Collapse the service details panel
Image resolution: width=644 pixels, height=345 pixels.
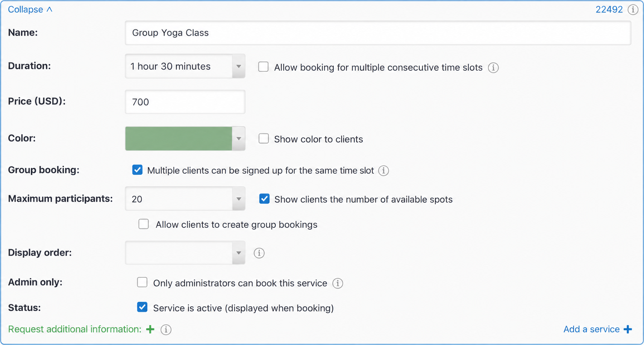point(30,9)
